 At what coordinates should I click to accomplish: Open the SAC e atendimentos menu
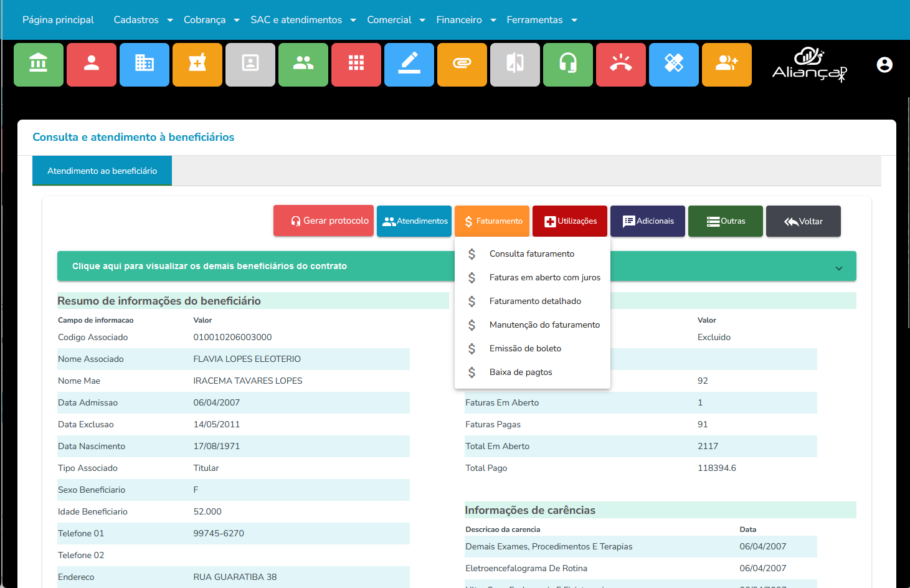303,20
